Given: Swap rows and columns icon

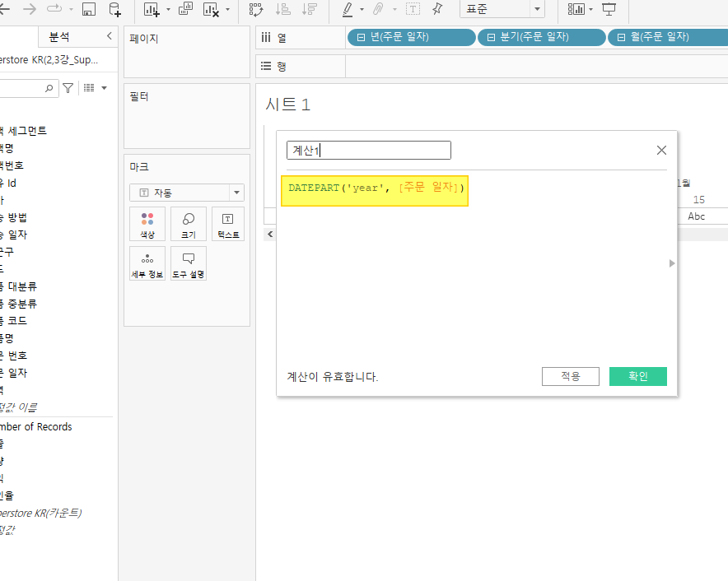Looking at the screenshot, I should pyautogui.click(x=256, y=9).
